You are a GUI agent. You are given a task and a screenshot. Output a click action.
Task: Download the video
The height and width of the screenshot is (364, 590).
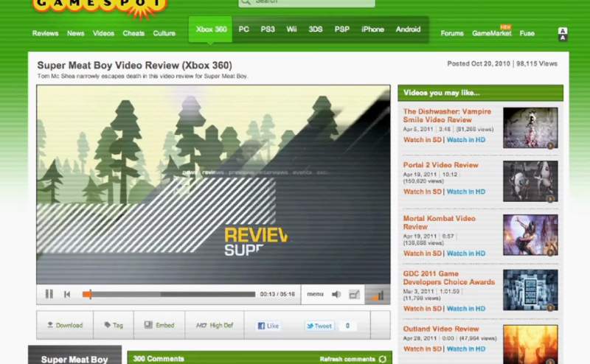coord(65,325)
